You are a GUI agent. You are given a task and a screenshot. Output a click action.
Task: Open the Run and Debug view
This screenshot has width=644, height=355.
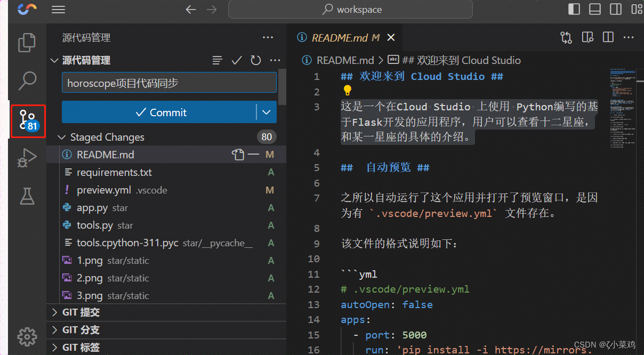pos(27,158)
